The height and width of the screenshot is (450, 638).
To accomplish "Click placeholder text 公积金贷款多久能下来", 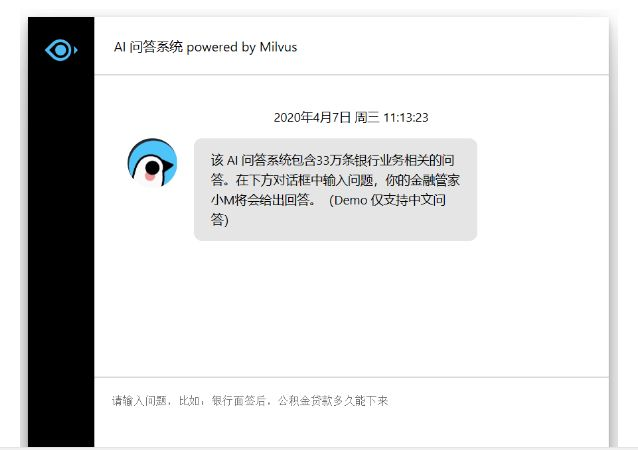I will point(333,401).
